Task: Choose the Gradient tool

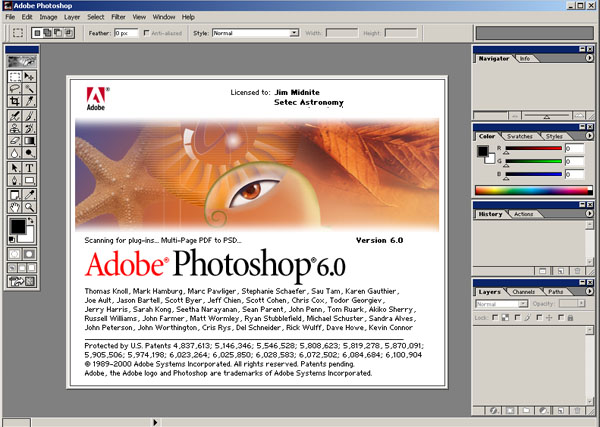Action: 29,141
